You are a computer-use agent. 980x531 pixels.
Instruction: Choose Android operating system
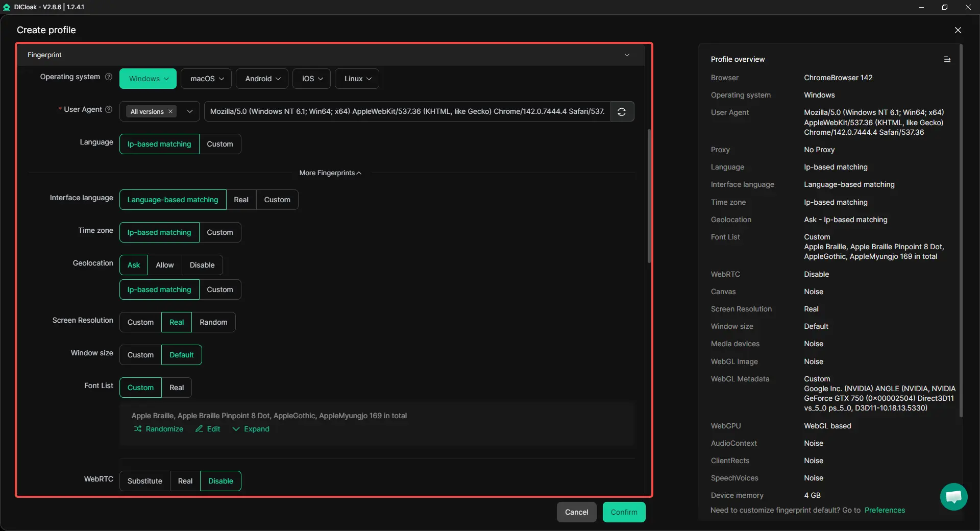tap(262, 79)
